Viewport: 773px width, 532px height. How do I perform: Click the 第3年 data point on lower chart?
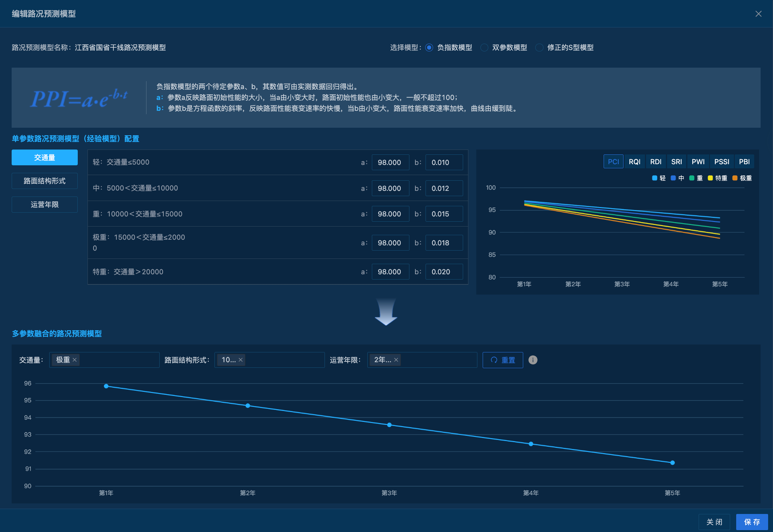pos(390,425)
